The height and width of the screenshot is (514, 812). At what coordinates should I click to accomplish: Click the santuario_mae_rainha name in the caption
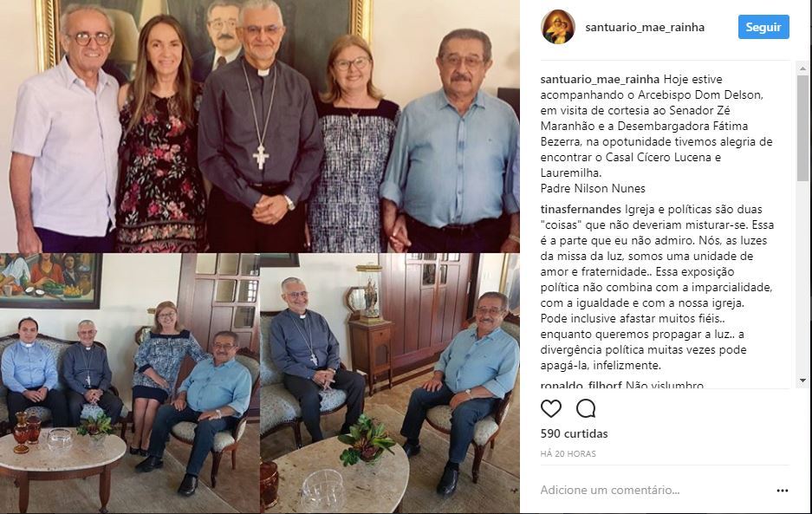(x=600, y=79)
